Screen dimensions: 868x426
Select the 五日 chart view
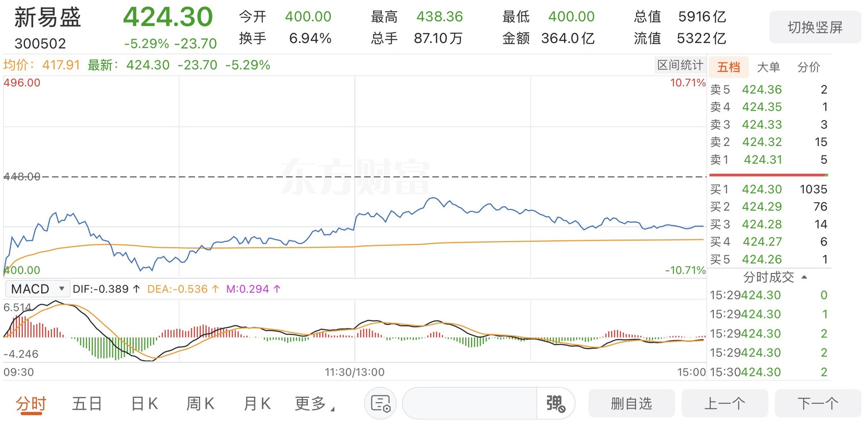point(87,404)
